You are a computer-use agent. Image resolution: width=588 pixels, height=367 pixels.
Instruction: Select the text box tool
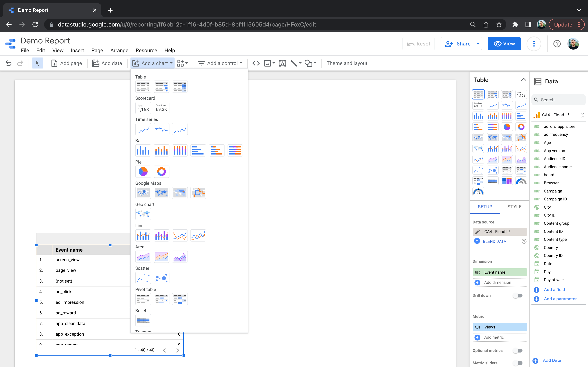(x=282, y=63)
